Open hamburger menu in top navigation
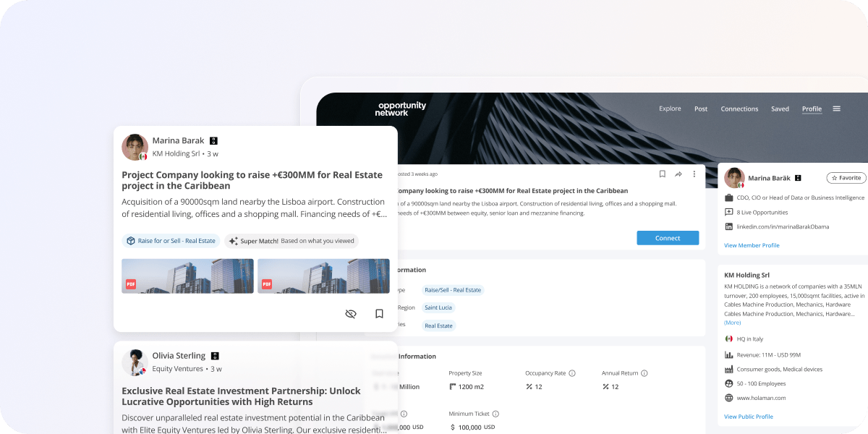 coord(836,109)
